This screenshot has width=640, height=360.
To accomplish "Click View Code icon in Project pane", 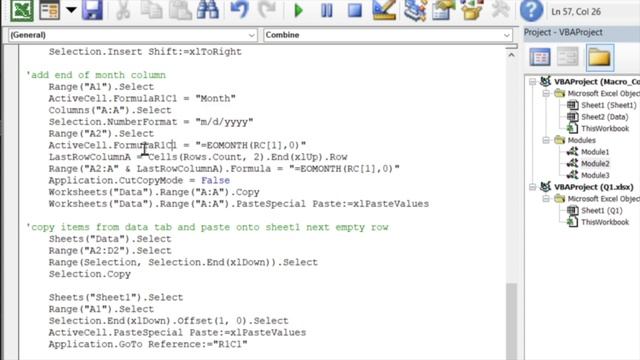I will [x=540, y=57].
